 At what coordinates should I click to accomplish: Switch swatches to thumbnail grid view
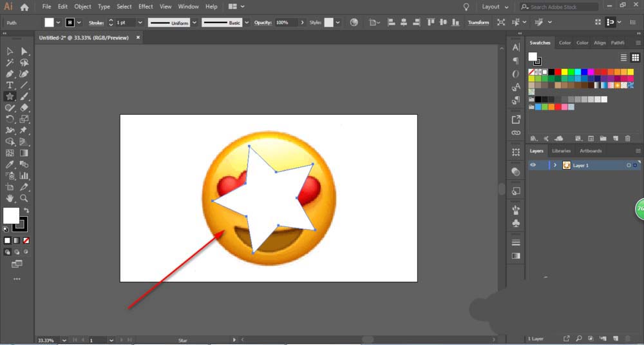[635, 57]
